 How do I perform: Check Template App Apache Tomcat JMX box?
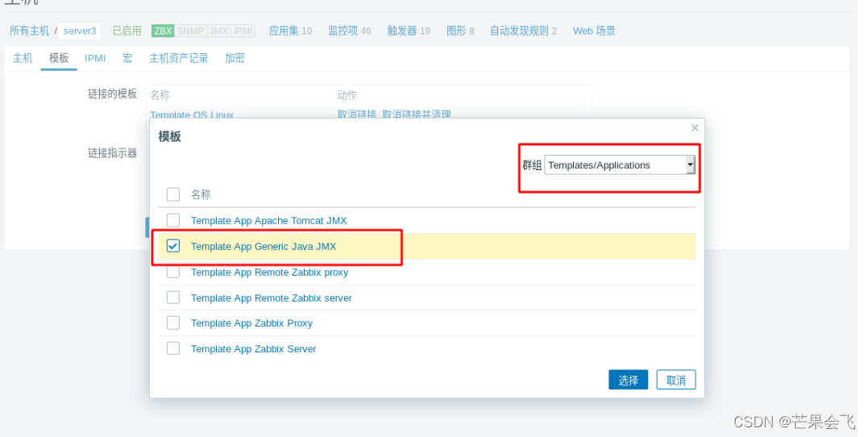click(x=173, y=220)
